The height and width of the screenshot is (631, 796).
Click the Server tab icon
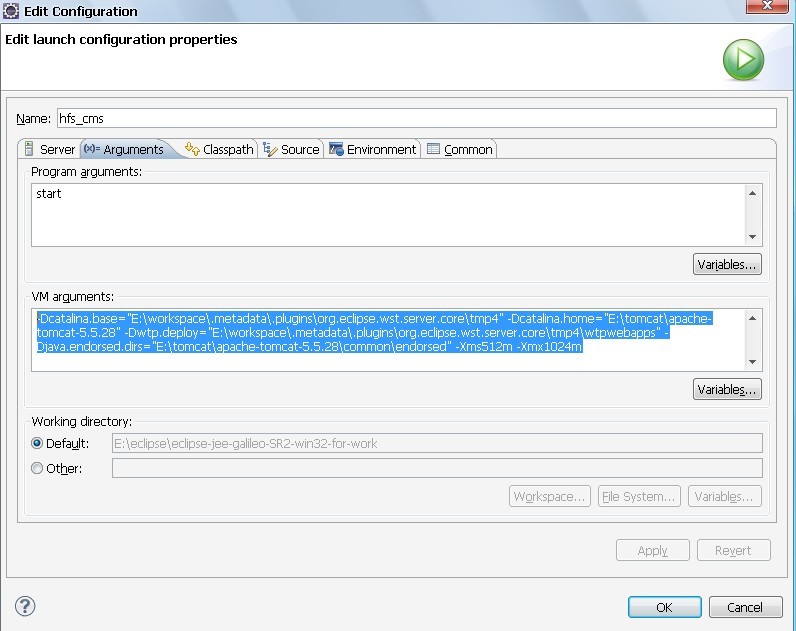click(29, 149)
